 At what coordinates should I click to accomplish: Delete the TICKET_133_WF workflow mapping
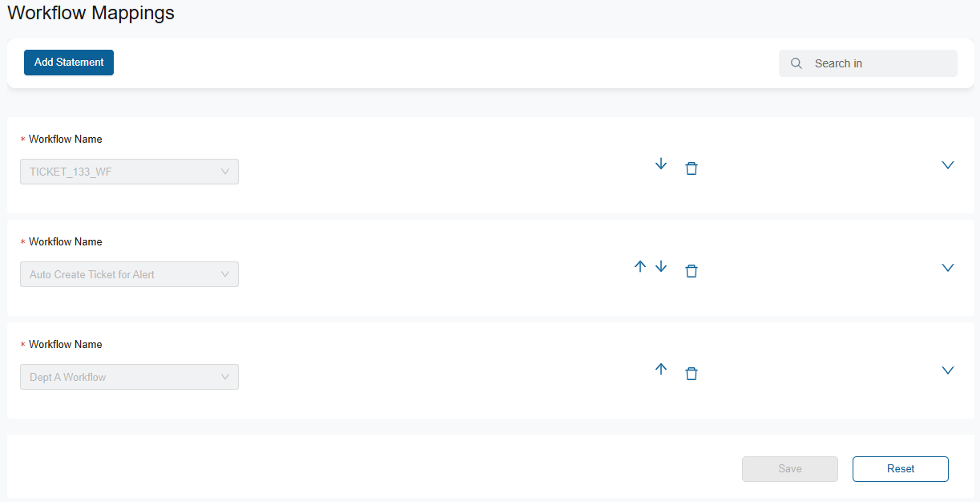pos(692,168)
